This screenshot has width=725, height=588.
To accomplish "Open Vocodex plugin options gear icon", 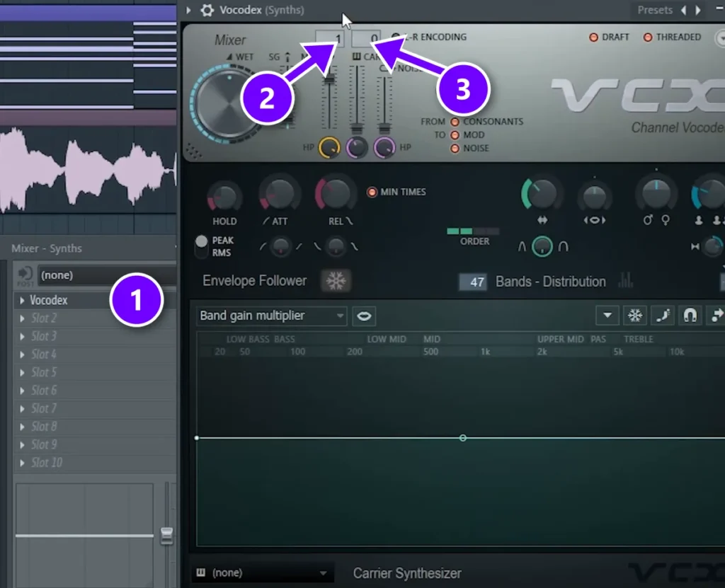I will (207, 10).
